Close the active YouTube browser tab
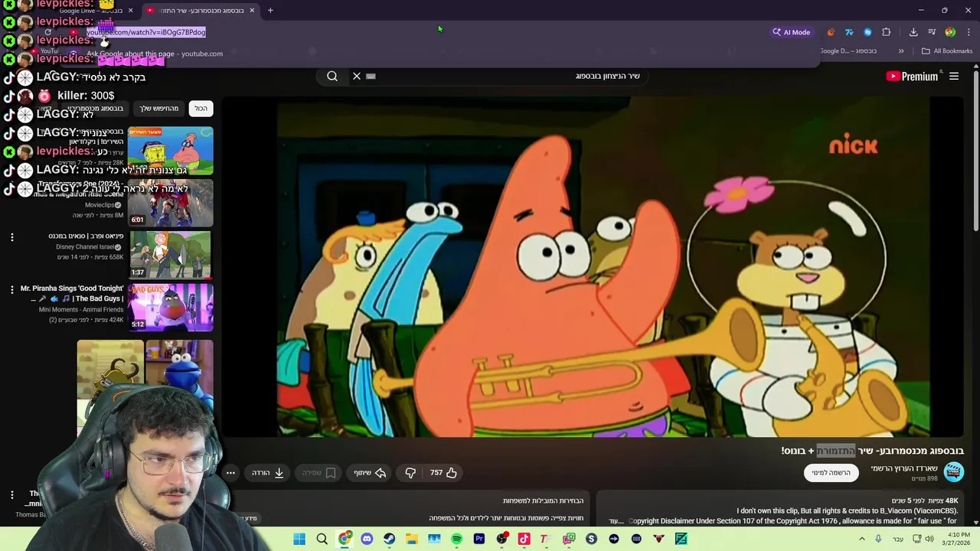This screenshot has width=980, height=551. point(252,11)
